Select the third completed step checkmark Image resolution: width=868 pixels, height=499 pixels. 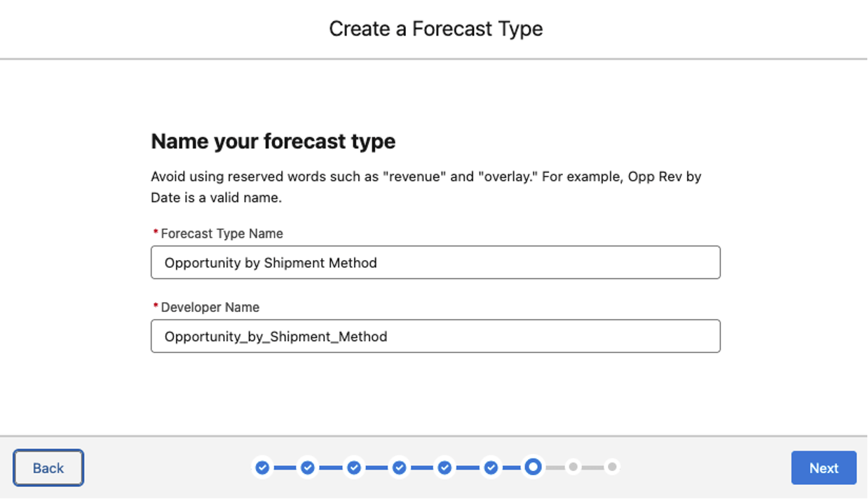click(x=354, y=467)
